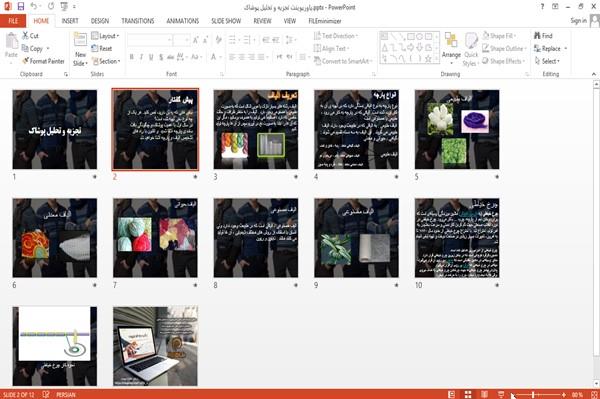Click the spell check icon in status bar
600x399 pixels.
point(46,394)
